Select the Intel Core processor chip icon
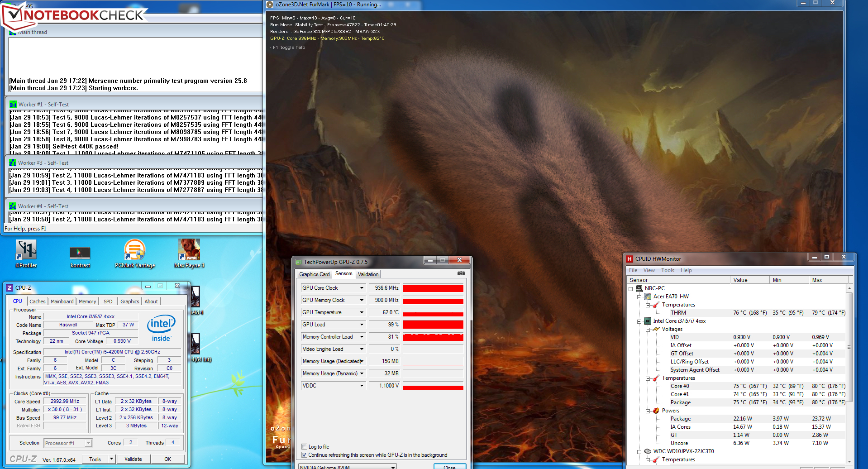 (x=648, y=321)
